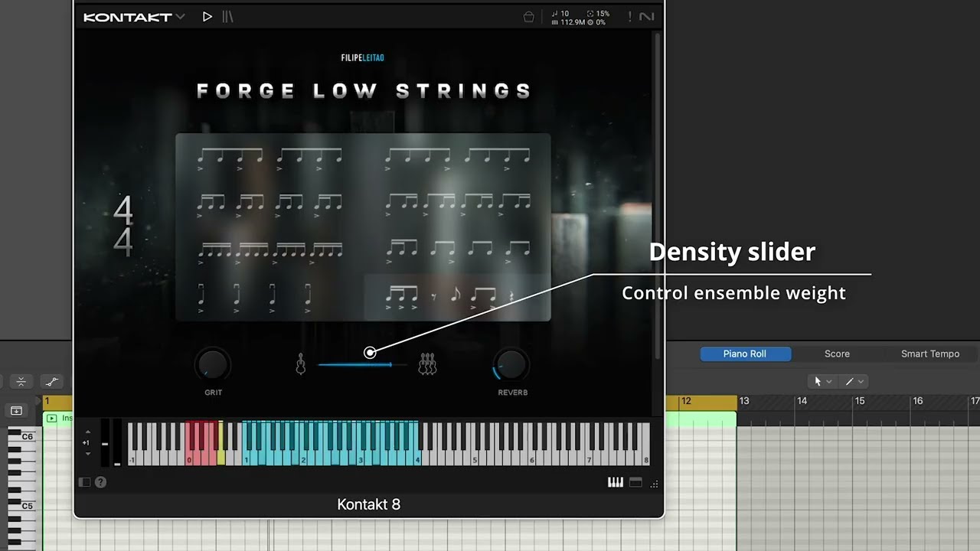The height and width of the screenshot is (551, 980).
Task: Click the Kontakt mod wheel
Action: tap(117, 442)
